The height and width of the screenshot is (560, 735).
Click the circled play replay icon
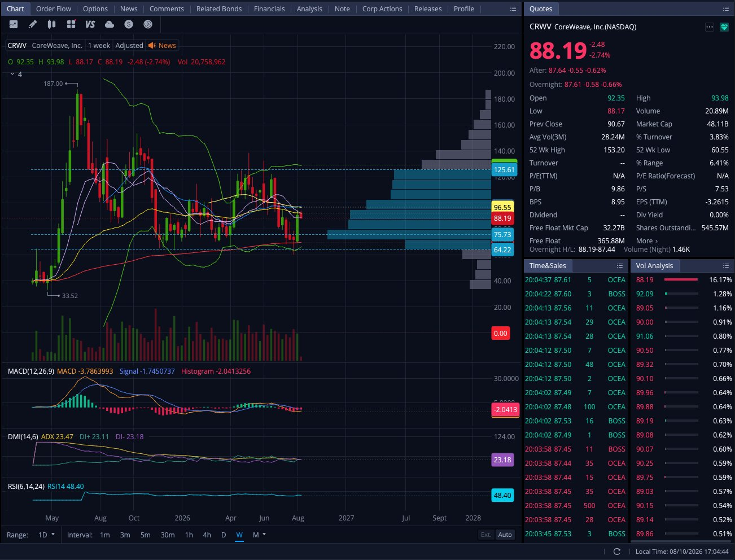click(x=148, y=24)
